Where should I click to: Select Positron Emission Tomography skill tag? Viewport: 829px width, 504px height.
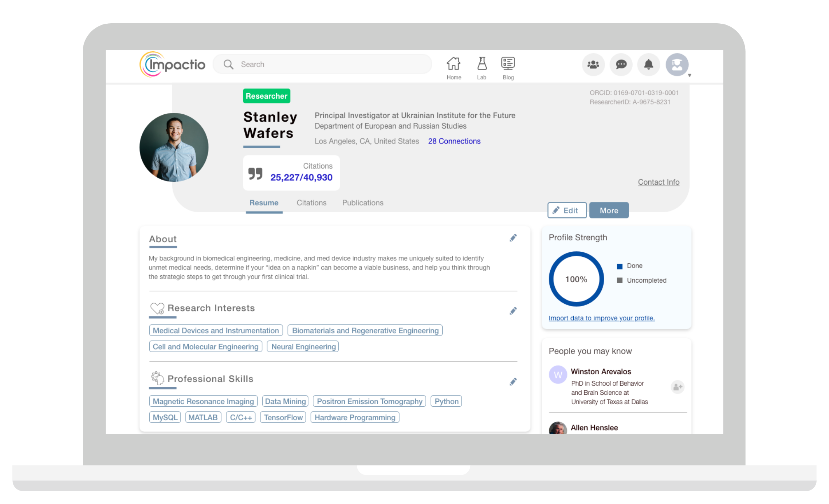click(369, 401)
